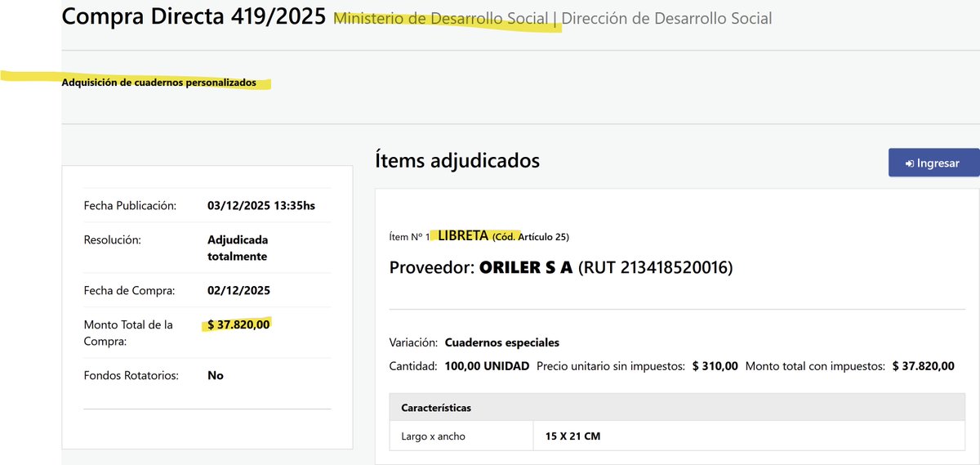Click the Cód. Artículo 25 text

click(531, 237)
